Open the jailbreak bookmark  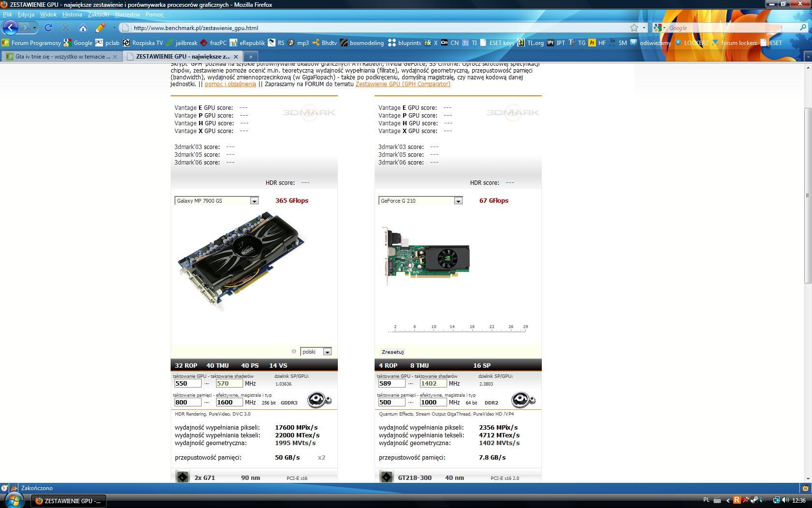tap(182, 43)
